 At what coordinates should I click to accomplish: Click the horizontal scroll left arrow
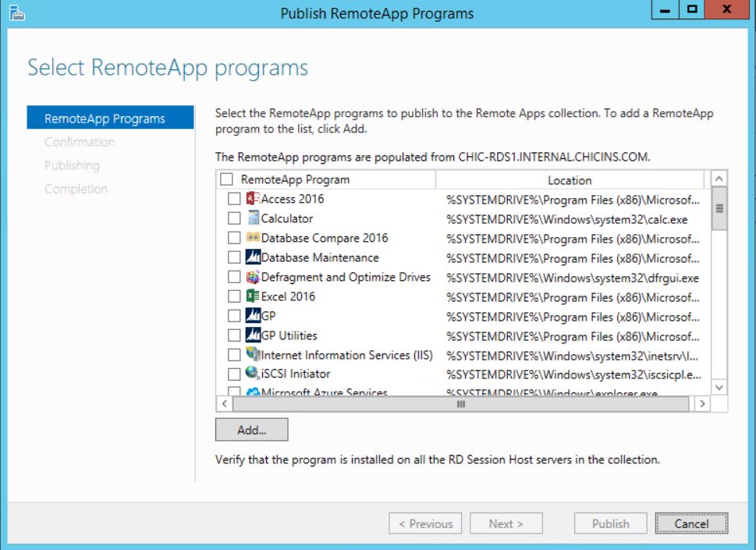click(x=224, y=404)
